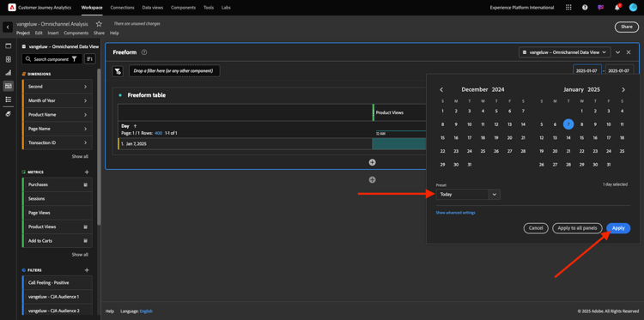
Task: Open the Omnichannel Data View dropdown in panel
Action: pos(565,52)
